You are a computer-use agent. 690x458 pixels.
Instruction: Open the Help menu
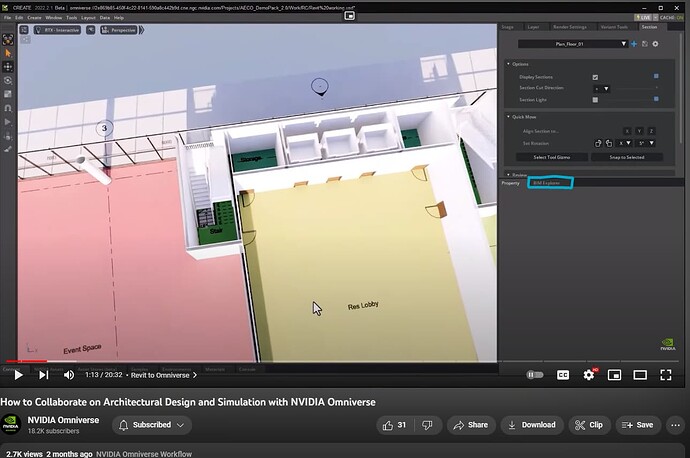click(119, 18)
